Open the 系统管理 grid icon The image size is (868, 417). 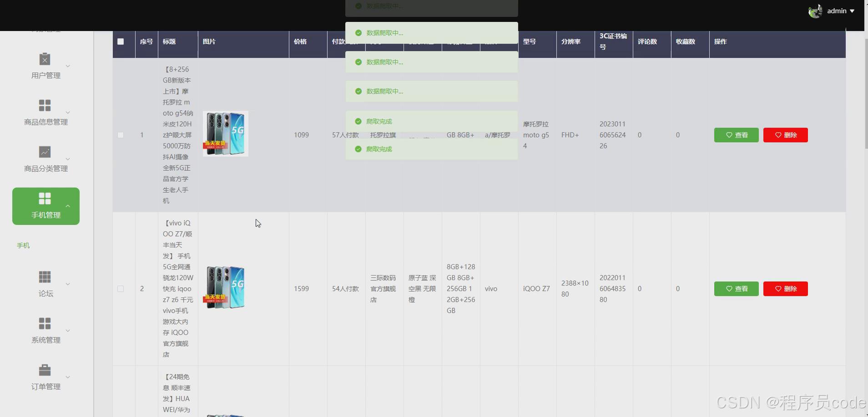click(45, 324)
